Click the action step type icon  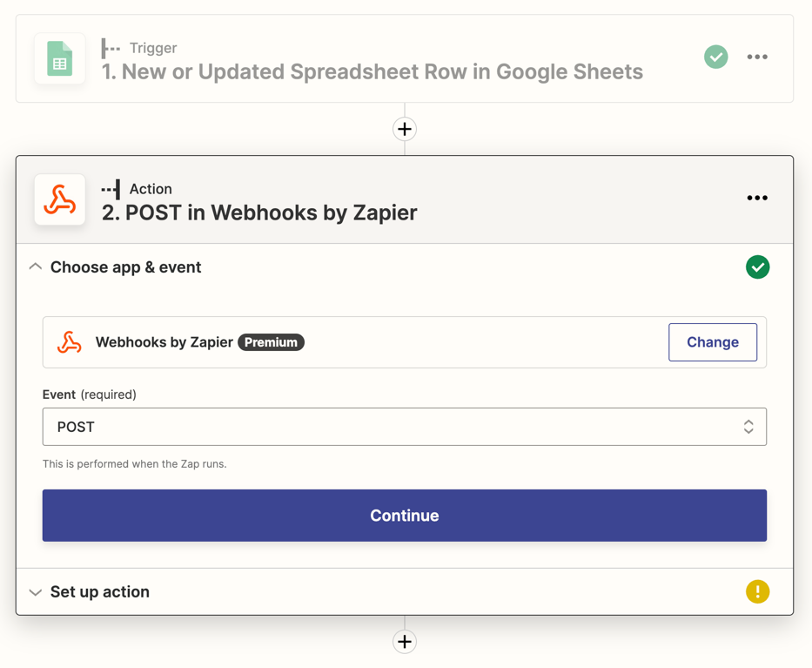click(111, 189)
